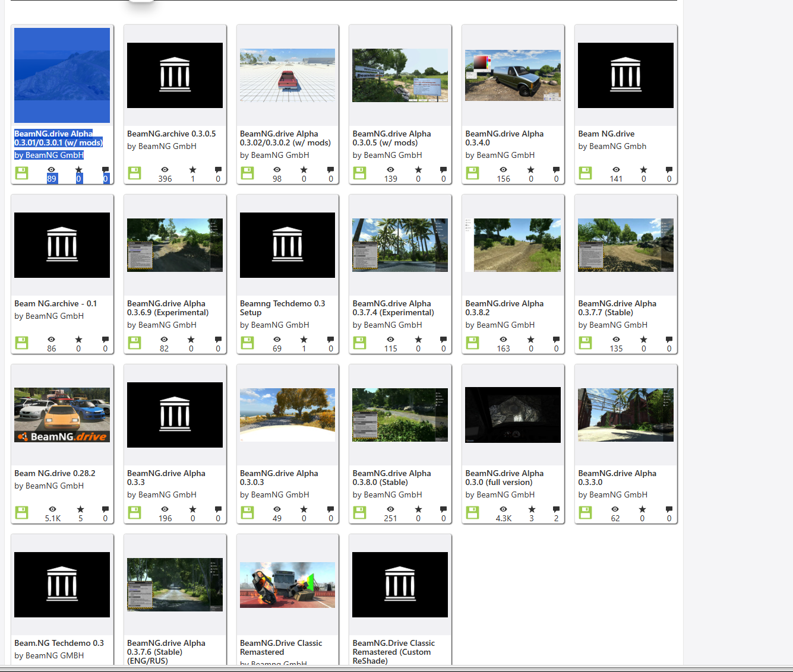This screenshot has width=793, height=672.
Task: Click the star icon on Alpha 0.3.0 (full version) card
Action: [x=532, y=509]
